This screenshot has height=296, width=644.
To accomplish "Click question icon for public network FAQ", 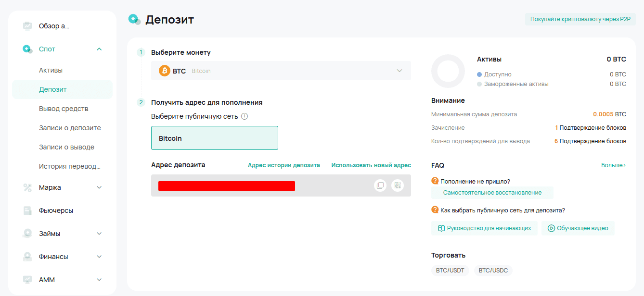I will point(435,210).
